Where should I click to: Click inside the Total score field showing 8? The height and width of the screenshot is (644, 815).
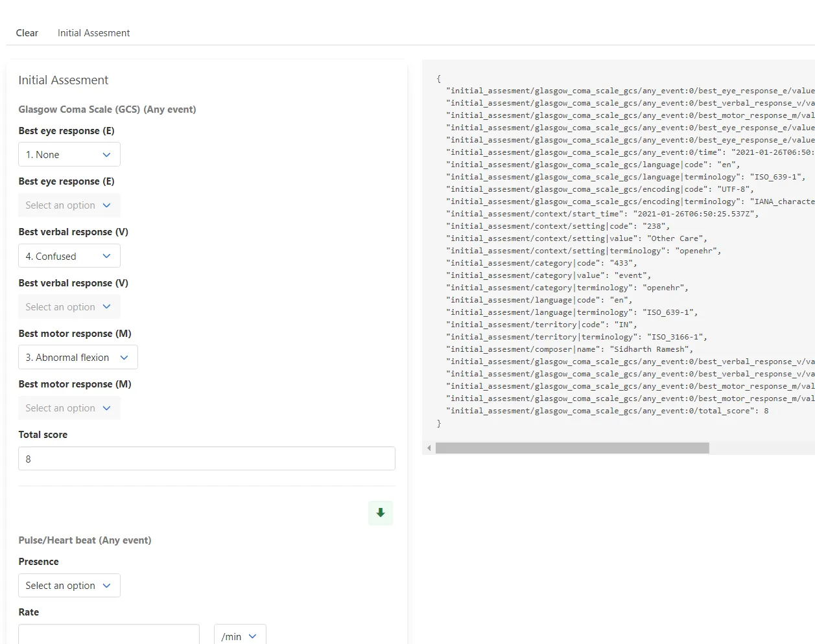pos(206,458)
